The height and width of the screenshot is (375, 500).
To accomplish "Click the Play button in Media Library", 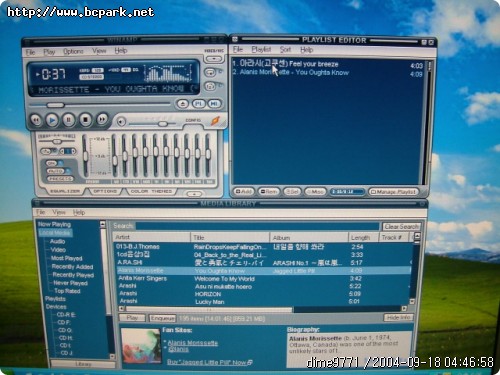I will click(x=132, y=318).
